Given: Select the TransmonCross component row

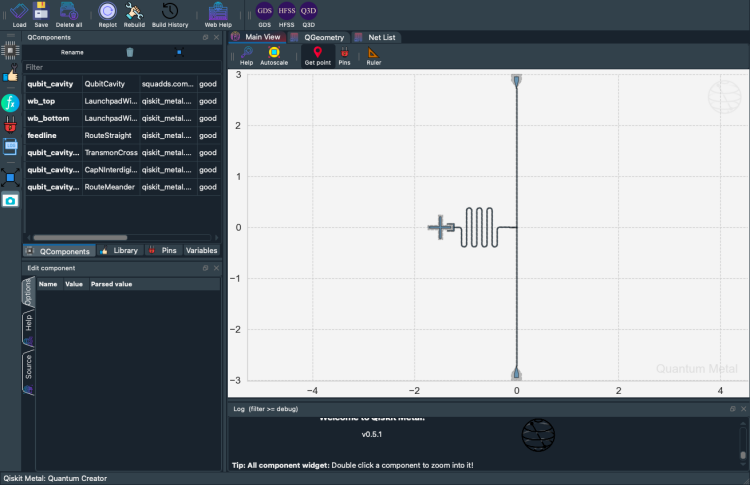Looking at the screenshot, I should point(122,153).
